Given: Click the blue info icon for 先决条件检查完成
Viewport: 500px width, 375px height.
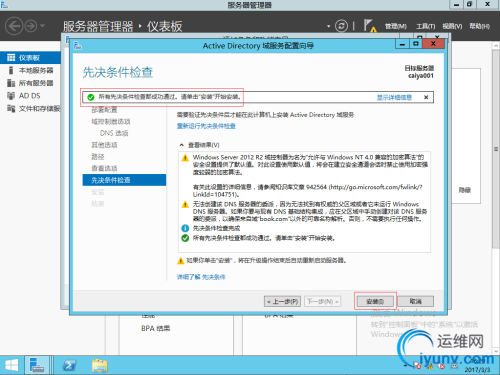Looking at the screenshot, I should (x=185, y=228).
